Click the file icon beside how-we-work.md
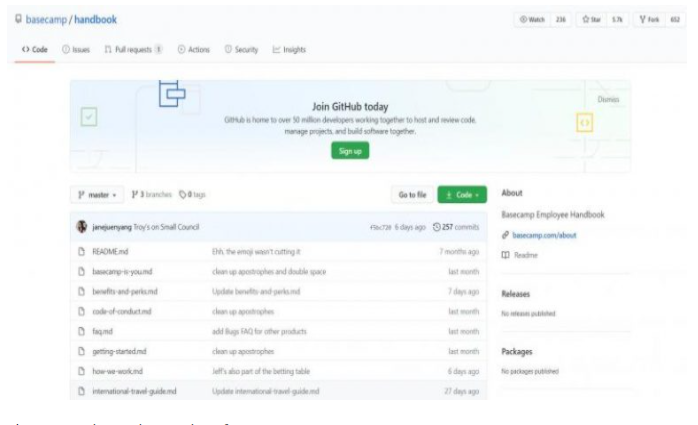Screen dimensions: 698x425 click(81, 371)
